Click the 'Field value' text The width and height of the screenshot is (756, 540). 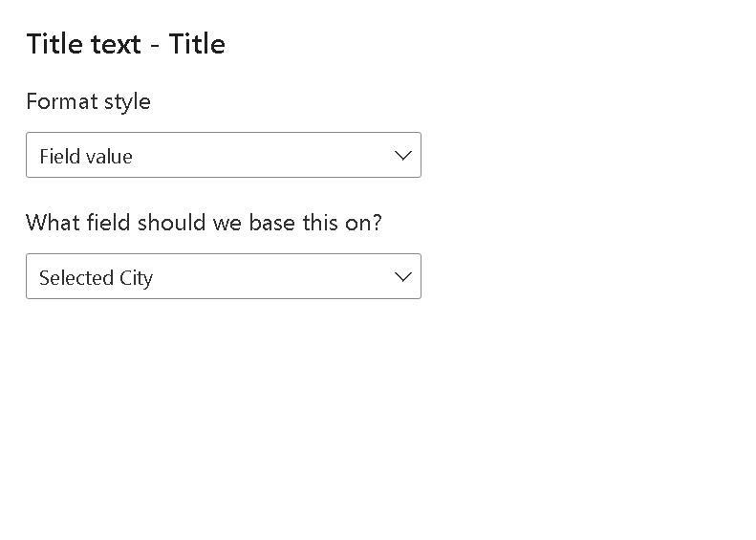click(x=86, y=157)
